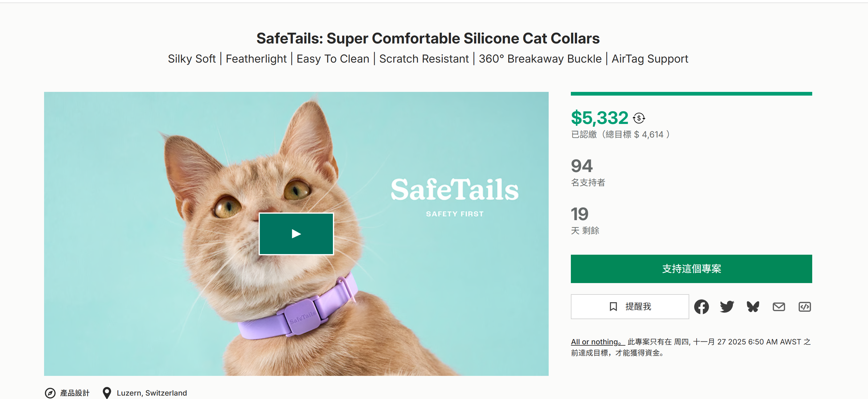Share the project via Twitter icon

tap(727, 307)
